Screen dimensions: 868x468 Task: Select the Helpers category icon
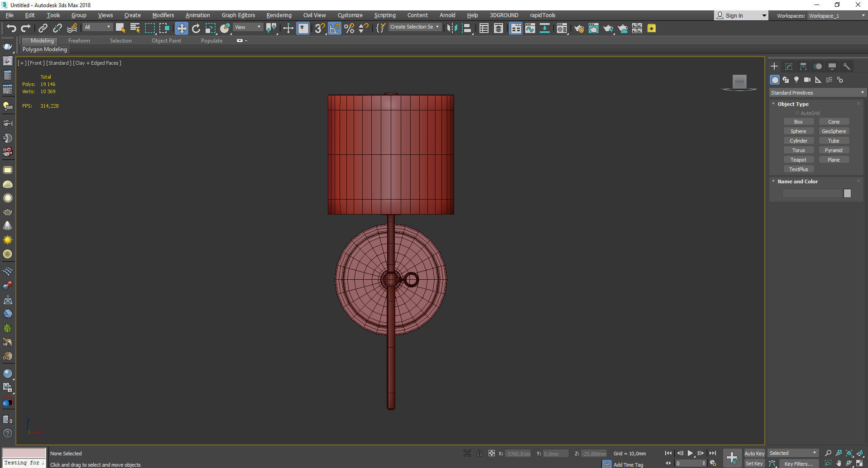[818, 80]
